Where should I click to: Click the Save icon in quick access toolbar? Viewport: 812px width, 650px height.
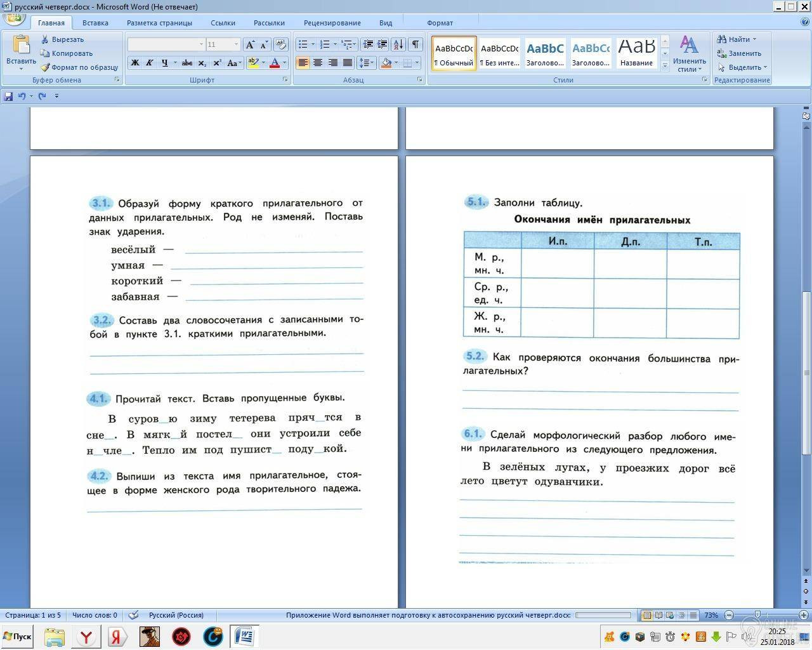click(8, 96)
